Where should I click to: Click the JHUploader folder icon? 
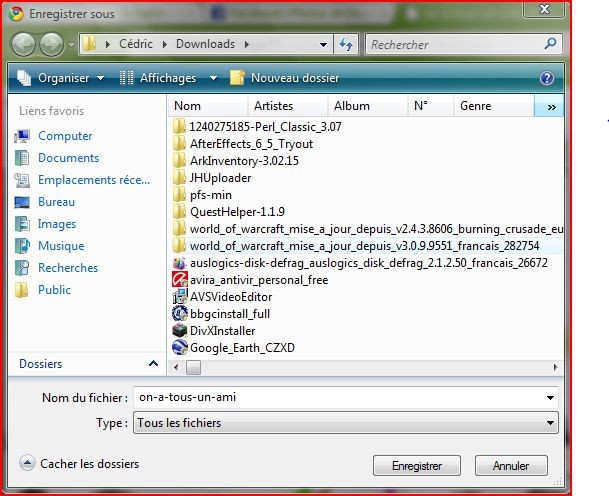(179, 178)
